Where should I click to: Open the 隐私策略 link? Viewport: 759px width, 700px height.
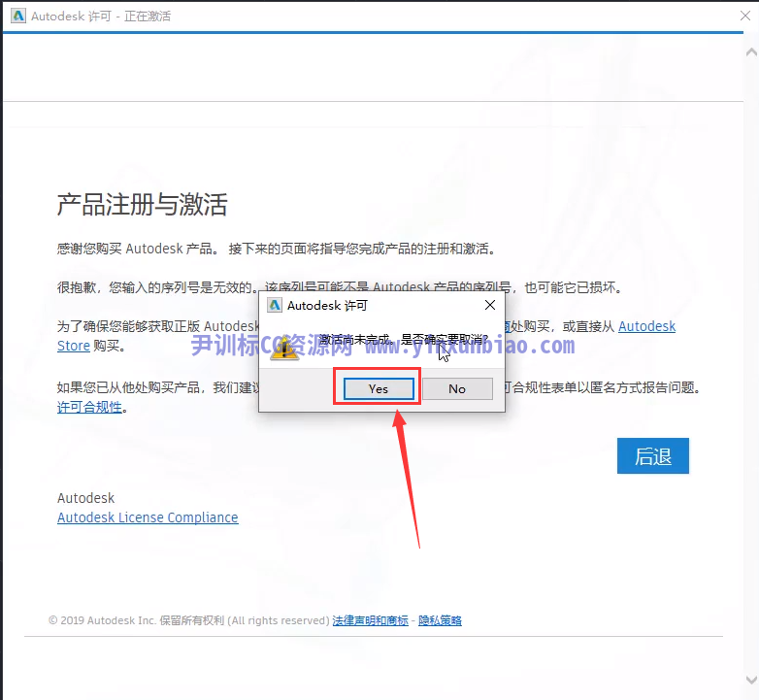(x=440, y=620)
